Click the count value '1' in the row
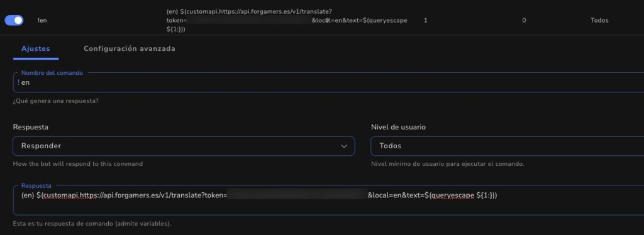Viewport: 644px width, 235px height. [426, 20]
